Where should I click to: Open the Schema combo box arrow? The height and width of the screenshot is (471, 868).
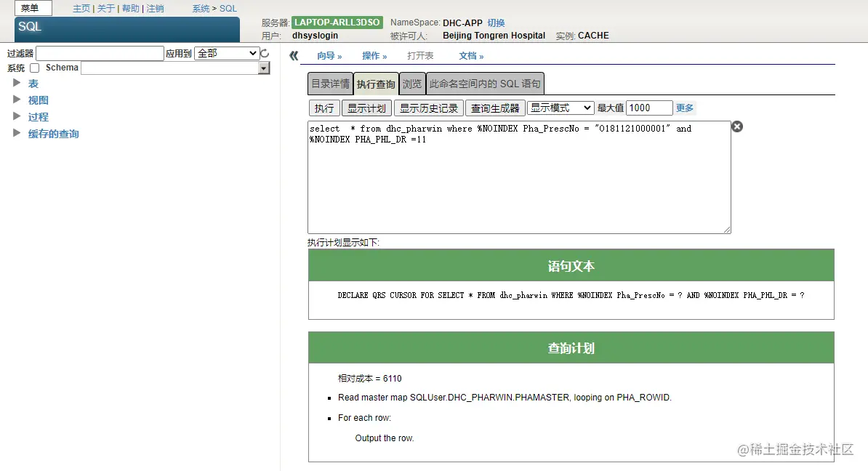[264, 68]
